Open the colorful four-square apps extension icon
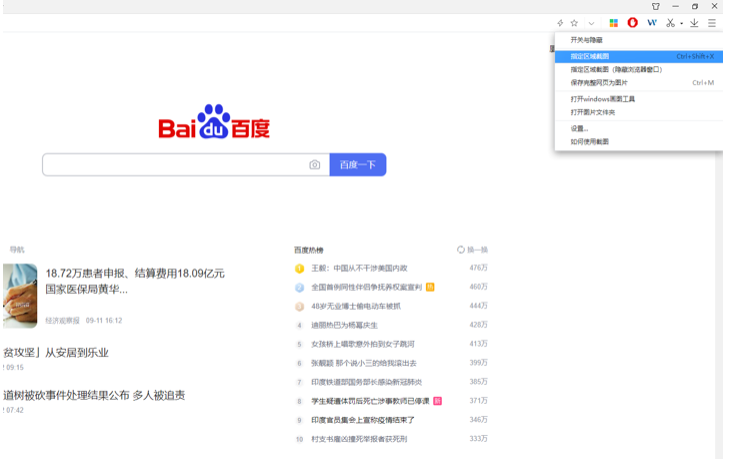Screen dimensions: 730x462 click(614, 23)
